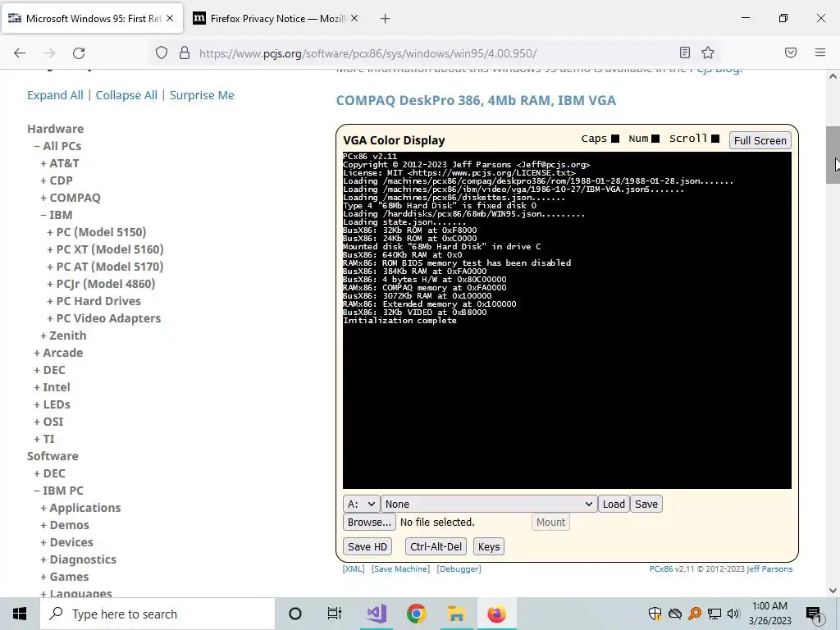The image size is (840, 630).
Task: Open the [Debugger] link
Action: pyautogui.click(x=459, y=569)
